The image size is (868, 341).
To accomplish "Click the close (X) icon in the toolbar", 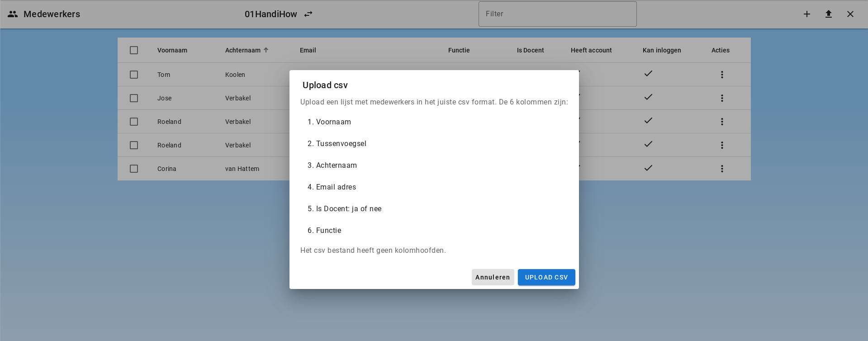I will [x=850, y=14].
